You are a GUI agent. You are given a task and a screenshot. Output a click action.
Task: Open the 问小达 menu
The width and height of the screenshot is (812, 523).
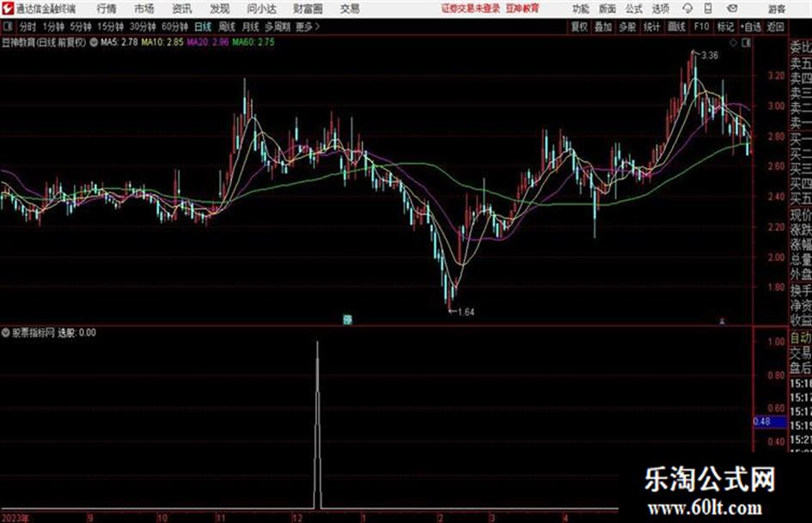(261, 9)
